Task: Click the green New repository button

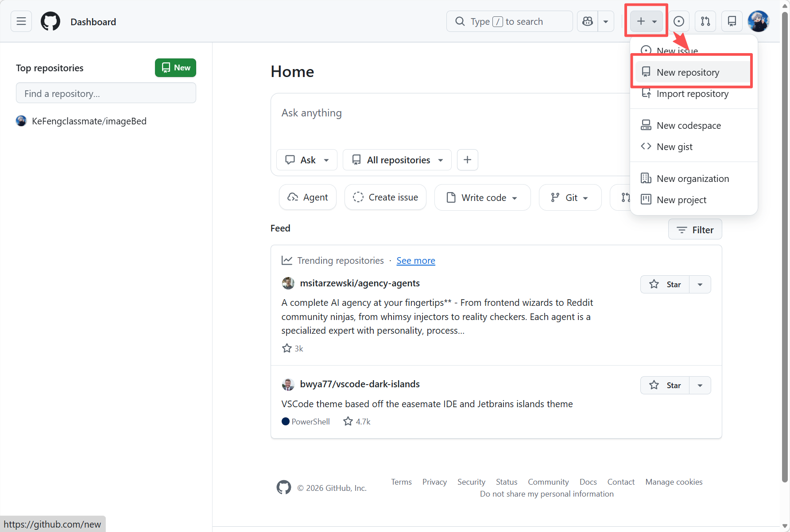Action: (175, 68)
